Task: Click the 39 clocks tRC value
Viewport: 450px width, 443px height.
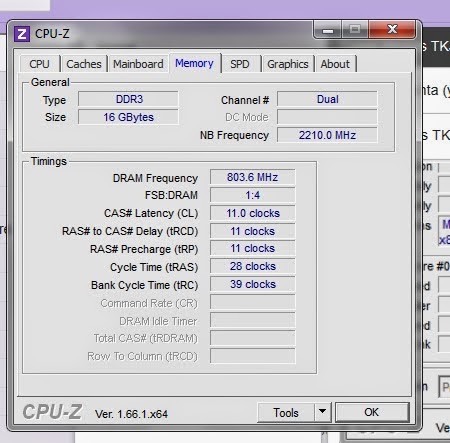Action: 253,284
